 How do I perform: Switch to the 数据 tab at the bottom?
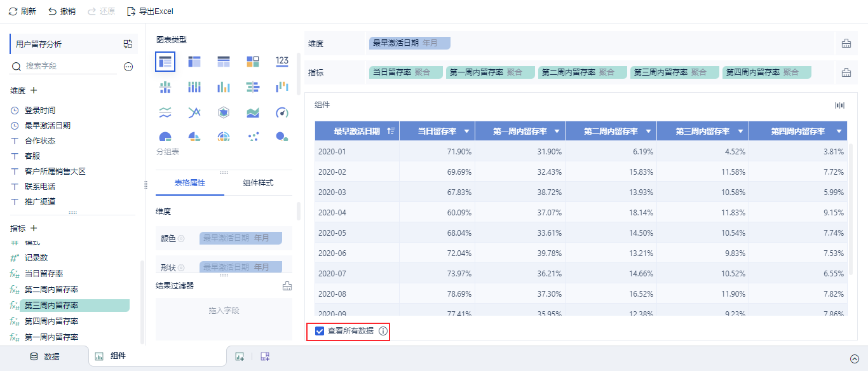tap(44, 356)
